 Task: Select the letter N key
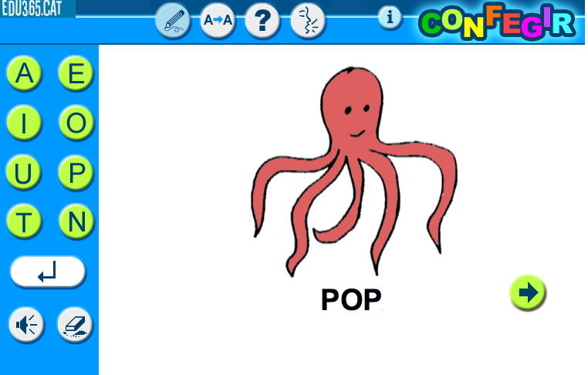coord(76,221)
